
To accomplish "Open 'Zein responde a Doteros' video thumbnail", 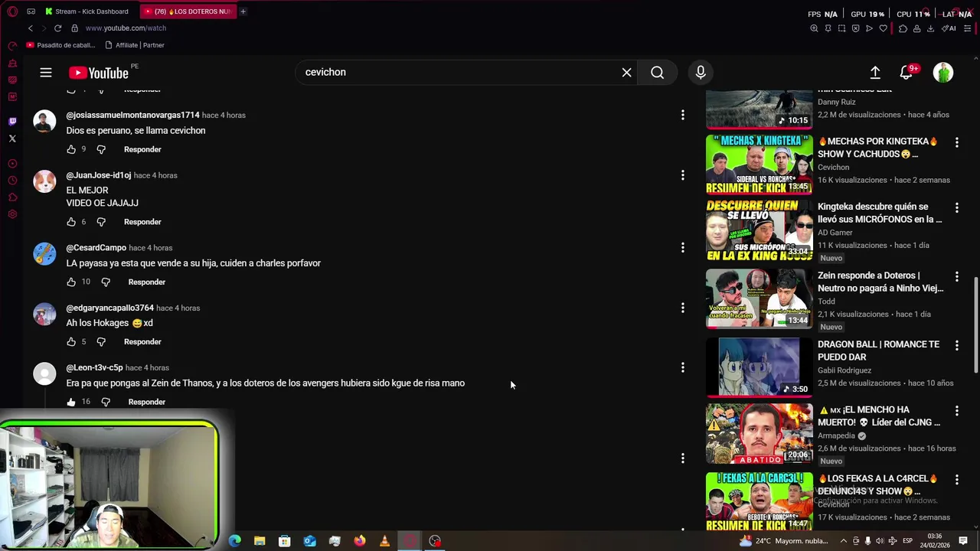I will coord(759,298).
